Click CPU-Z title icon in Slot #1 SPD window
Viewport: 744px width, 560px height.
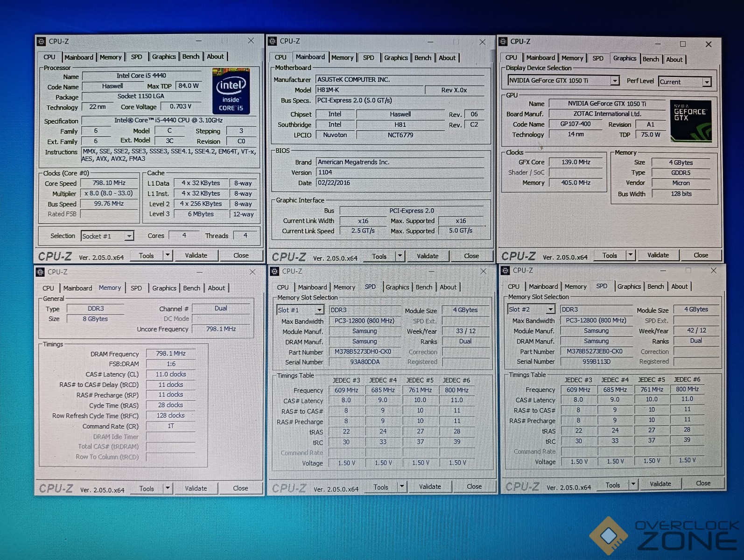point(274,271)
